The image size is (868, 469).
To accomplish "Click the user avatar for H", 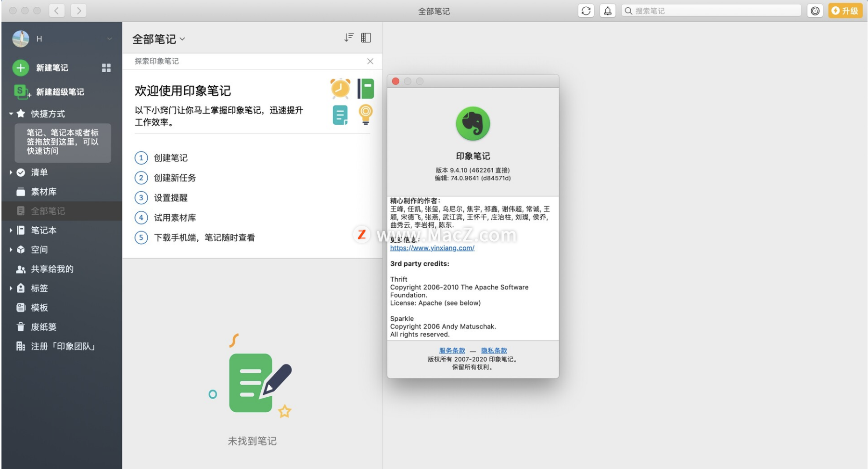I will [21, 39].
